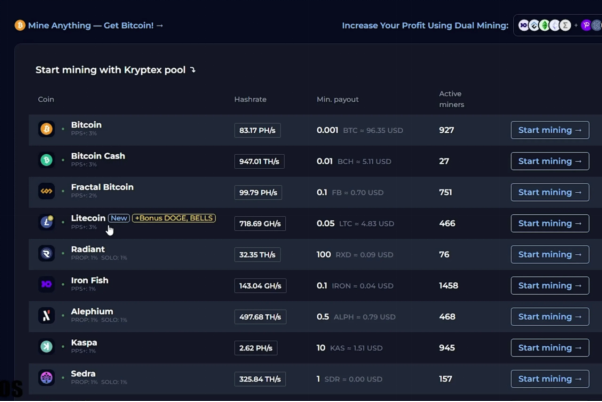
Task: Click the Alephium coin icon
Action: tap(46, 316)
